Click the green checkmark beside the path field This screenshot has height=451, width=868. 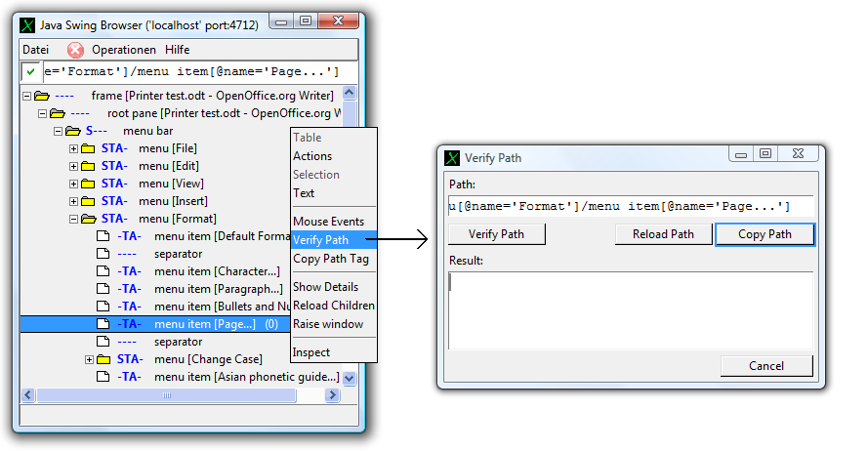31,71
